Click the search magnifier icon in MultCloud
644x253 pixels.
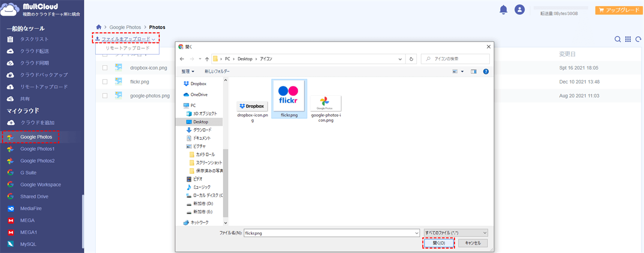(x=618, y=39)
